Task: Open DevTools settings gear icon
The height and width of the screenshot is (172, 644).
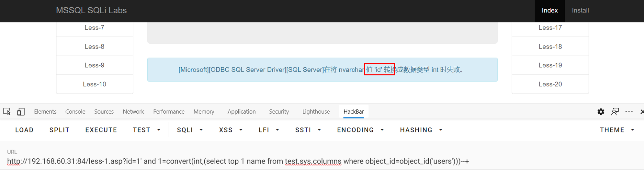Action: (x=601, y=112)
